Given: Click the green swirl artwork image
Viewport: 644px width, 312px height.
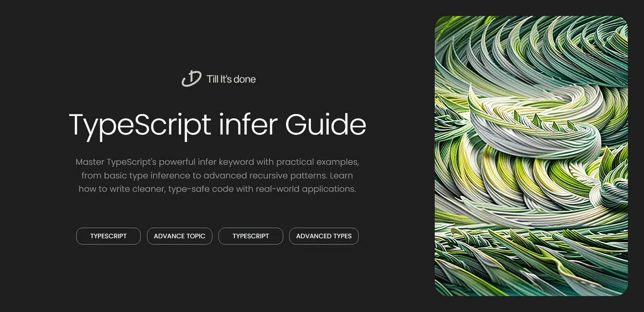Looking at the screenshot, I should (x=531, y=156).
